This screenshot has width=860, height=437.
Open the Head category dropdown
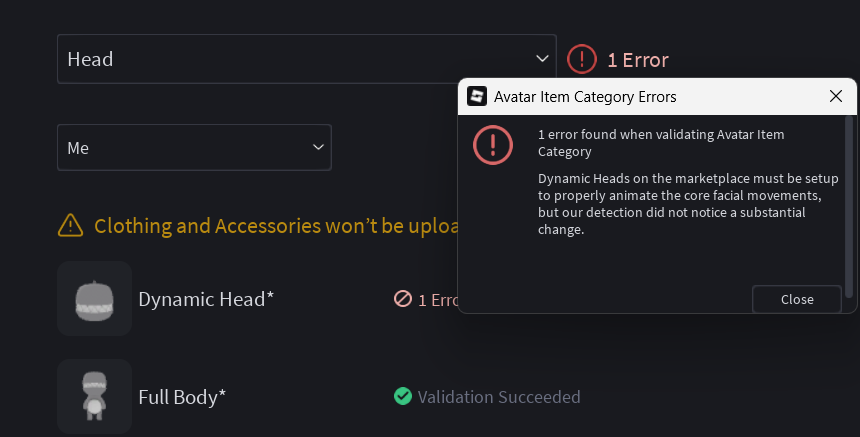point(306,59)
